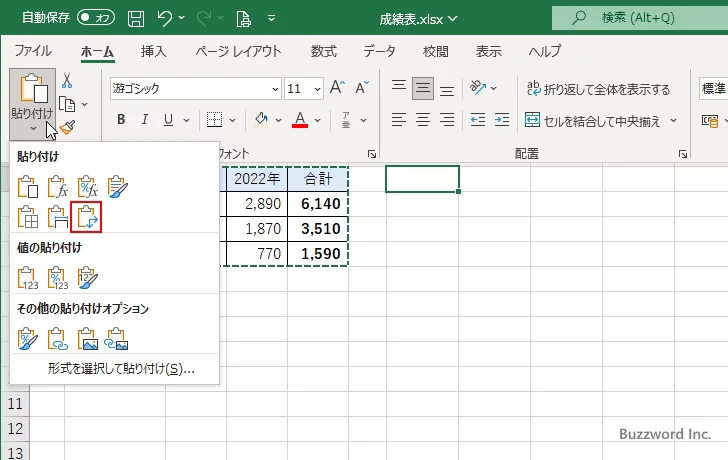Toggle align text right
728x460 pixels.
pos(447,120)
